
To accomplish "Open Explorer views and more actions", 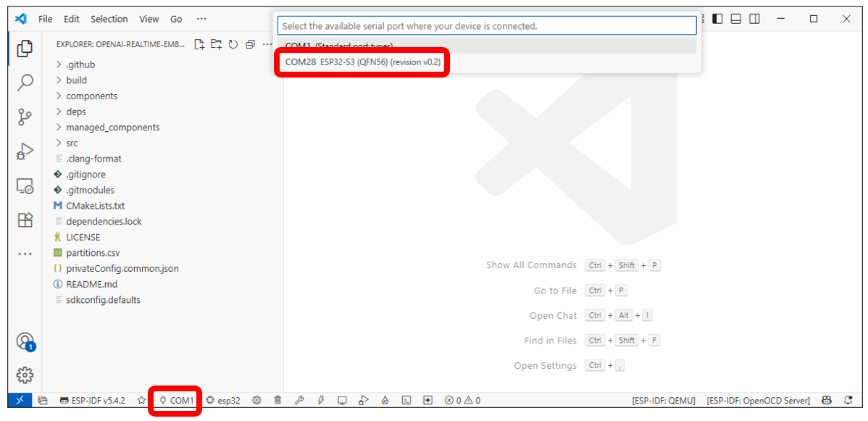I will point(267,45).
